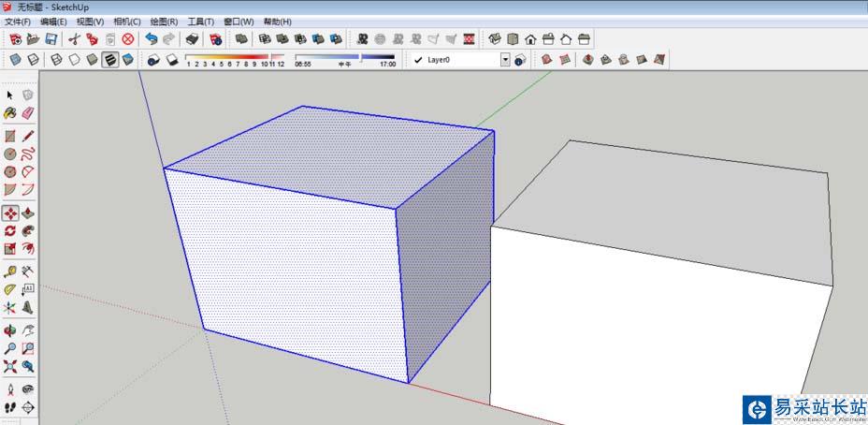868x425 pixels.
Task: Expand the Layer0 dropdown arrow
Action: (x=505, y=60)
